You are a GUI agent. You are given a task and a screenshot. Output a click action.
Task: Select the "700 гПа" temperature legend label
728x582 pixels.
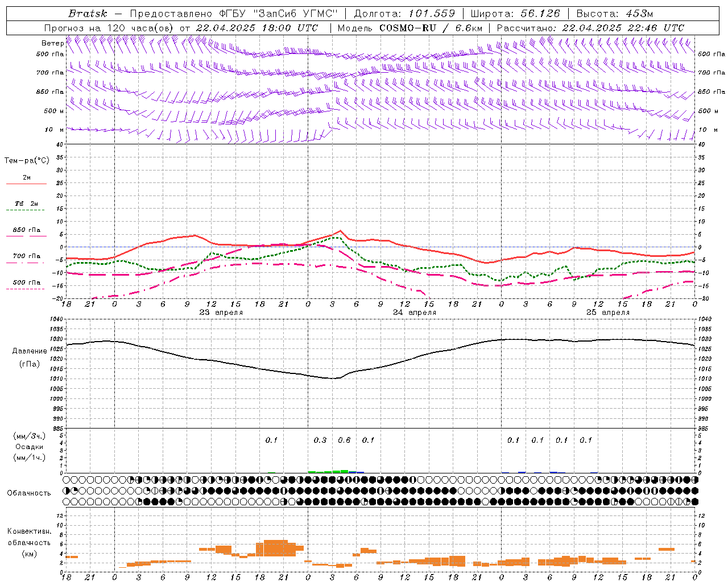(27, 256)
